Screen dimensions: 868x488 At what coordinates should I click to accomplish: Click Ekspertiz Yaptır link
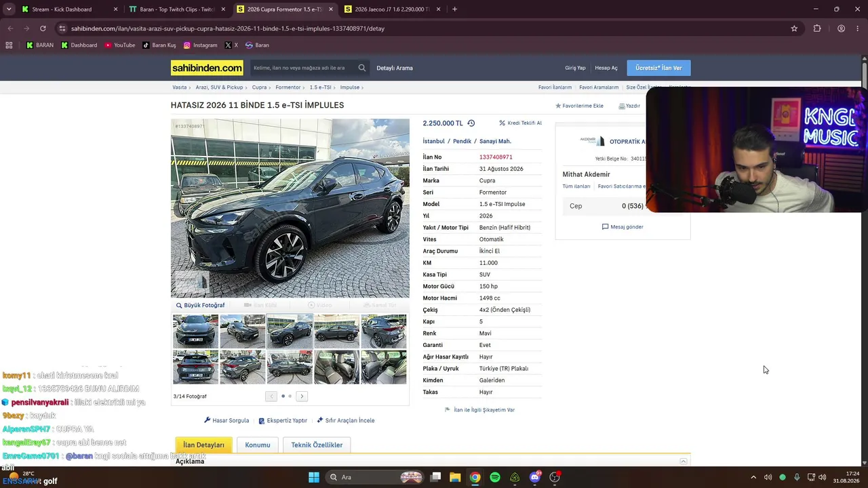(283, 420)
